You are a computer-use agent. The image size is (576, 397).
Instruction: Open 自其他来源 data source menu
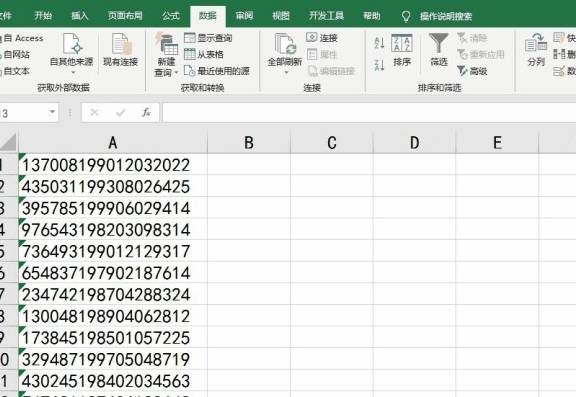[x=72, y=54]
